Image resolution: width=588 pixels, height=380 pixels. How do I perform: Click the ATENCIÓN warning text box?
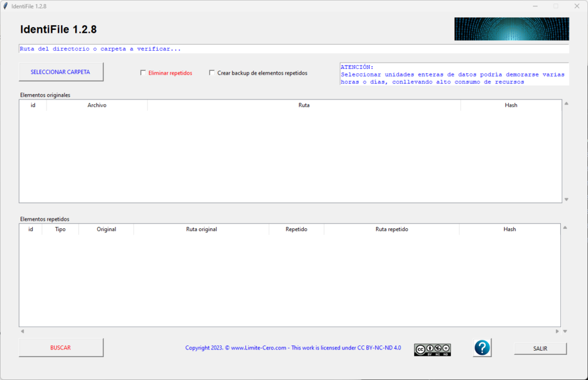[x=455, y=74]
